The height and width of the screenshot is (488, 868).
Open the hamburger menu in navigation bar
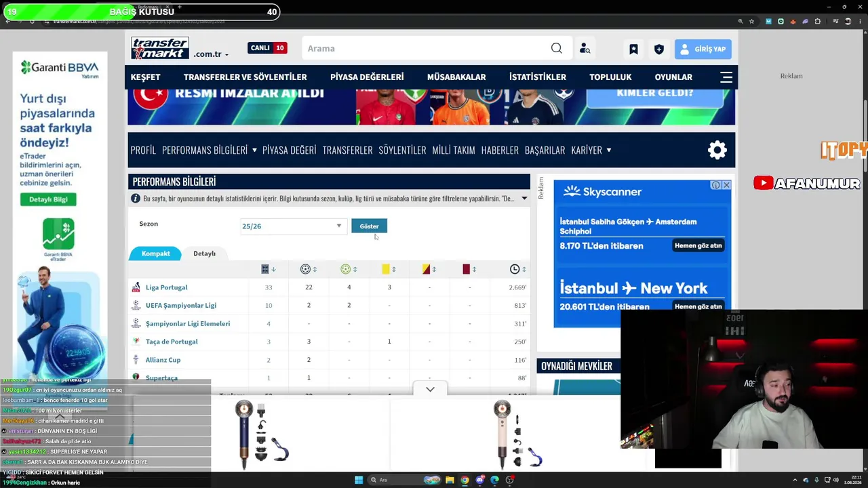pyautogui.click(x=726, y=77)
